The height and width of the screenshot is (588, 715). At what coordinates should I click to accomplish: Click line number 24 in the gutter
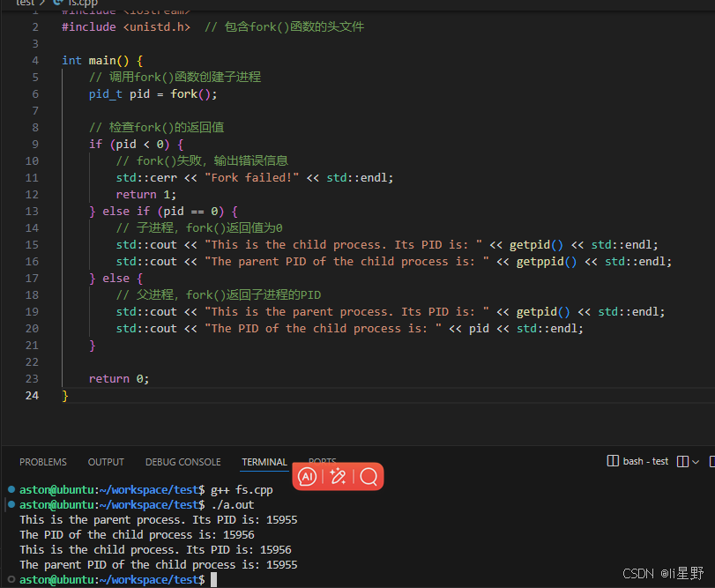[x=32, y=396]
